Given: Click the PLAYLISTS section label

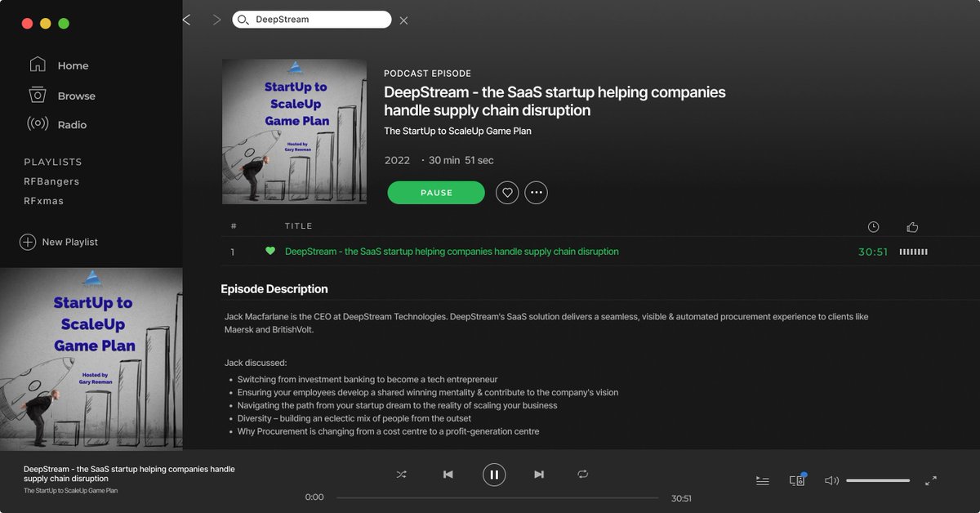Looking at the screenshot, I should point(53,162).
